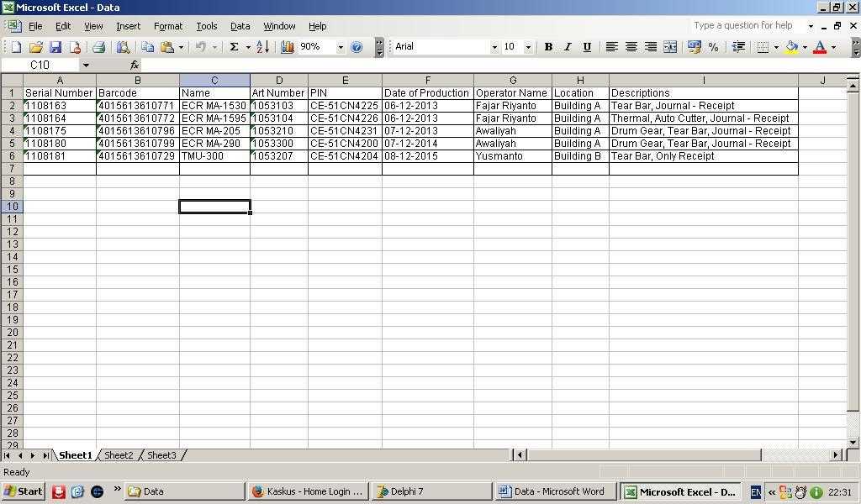The height and width of the screenshot is (504, 861).
Task: Open the font size 10 dropdown
Action: click(528, 47)
